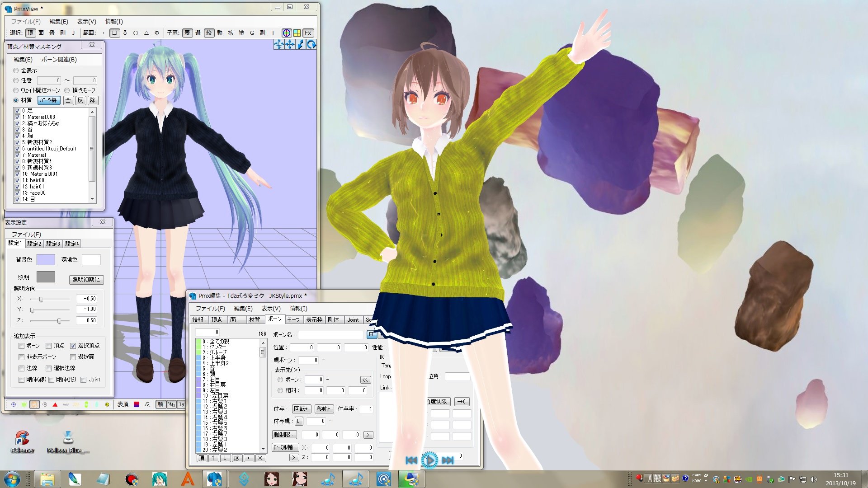
Task: Select face mode 面 in PmxView toolbar
Action: click(x=41, y=33)
